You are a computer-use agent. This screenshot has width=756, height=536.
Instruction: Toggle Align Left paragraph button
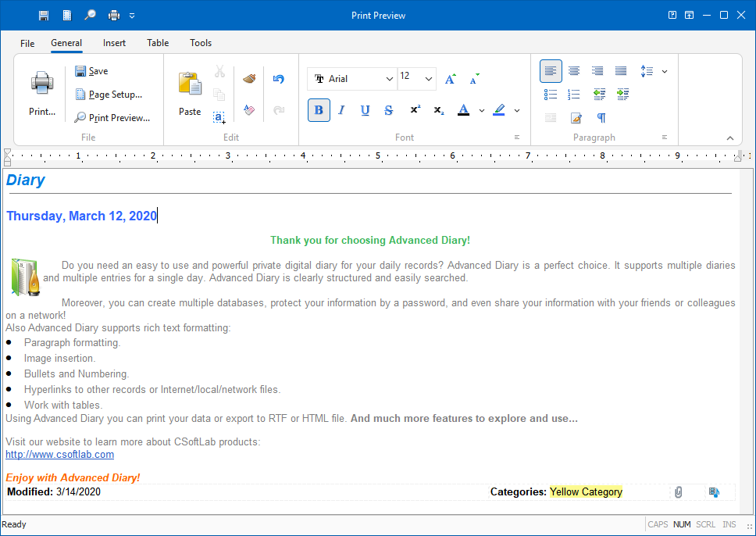point(551,71)
